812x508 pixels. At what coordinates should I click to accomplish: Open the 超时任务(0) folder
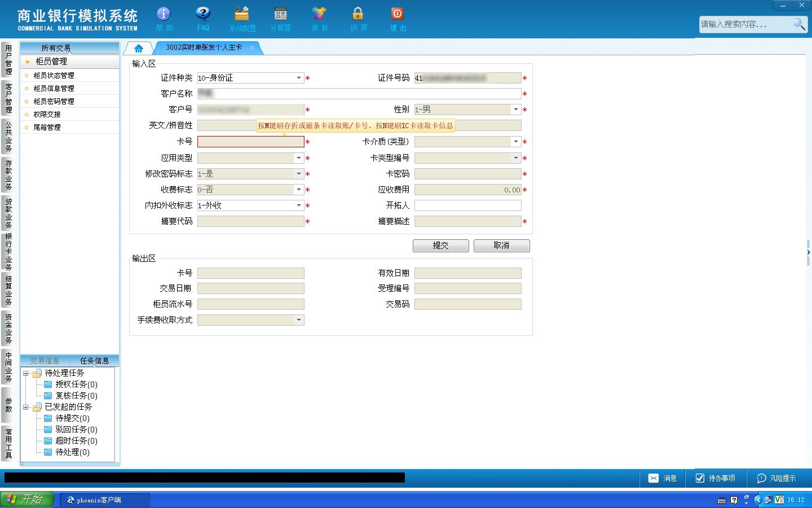[70, 441]
